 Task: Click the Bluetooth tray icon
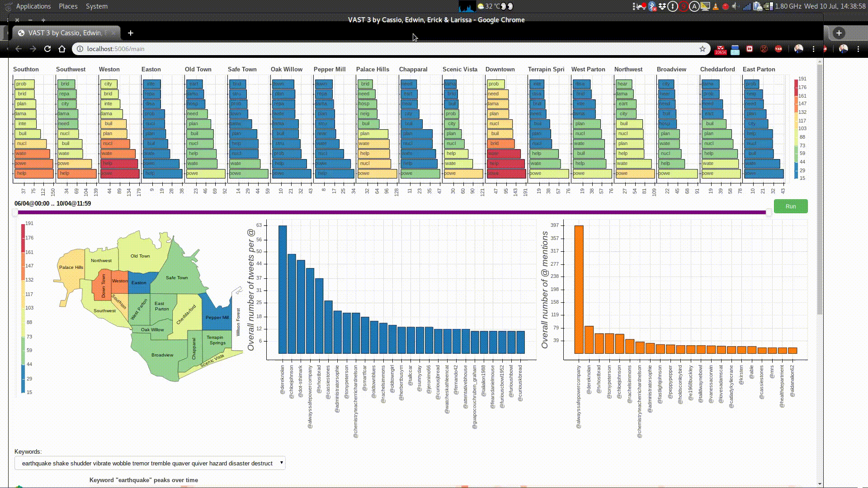click(652, 6)
